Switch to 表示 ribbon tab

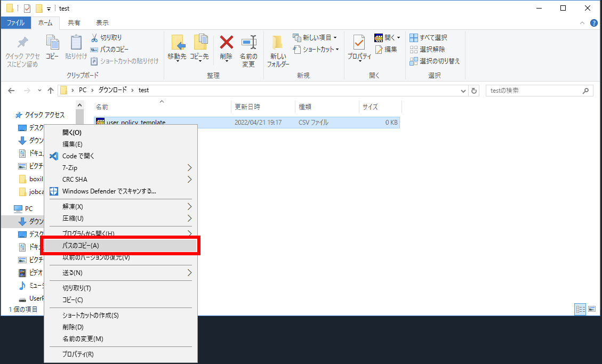click(102, 23)
